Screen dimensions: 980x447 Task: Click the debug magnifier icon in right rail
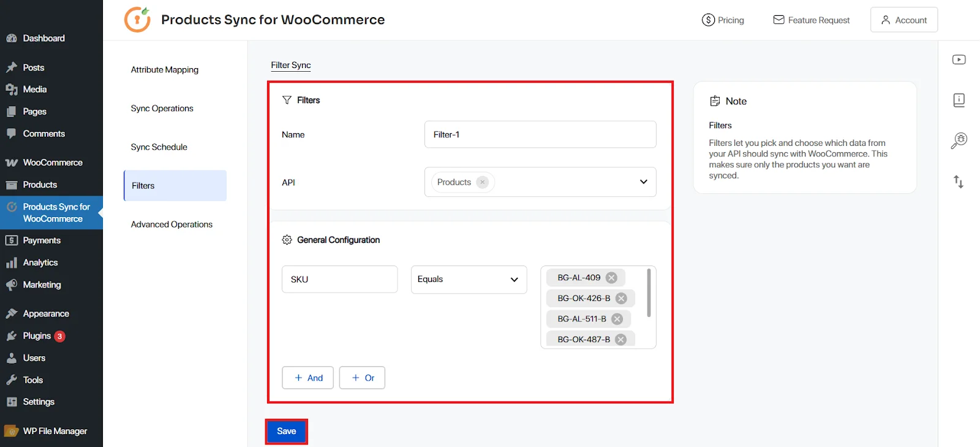(x=959, y=140)
